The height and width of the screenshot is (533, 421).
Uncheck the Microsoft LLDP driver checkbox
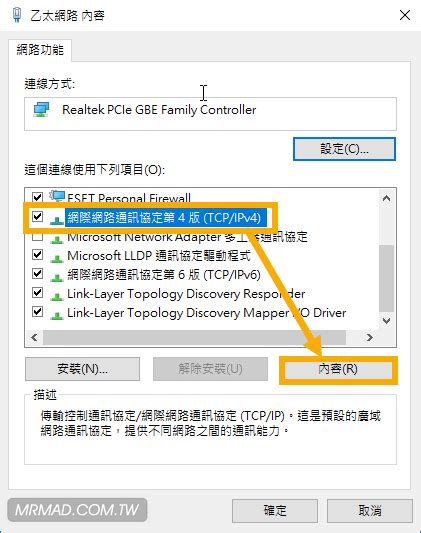(x=37, y=255)
